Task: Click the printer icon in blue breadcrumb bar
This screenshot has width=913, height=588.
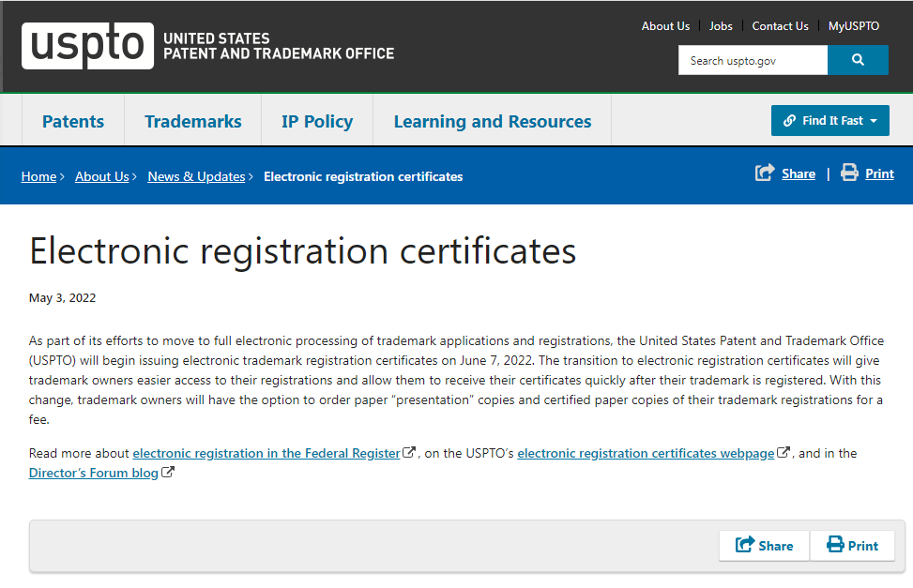Action: 849,173
